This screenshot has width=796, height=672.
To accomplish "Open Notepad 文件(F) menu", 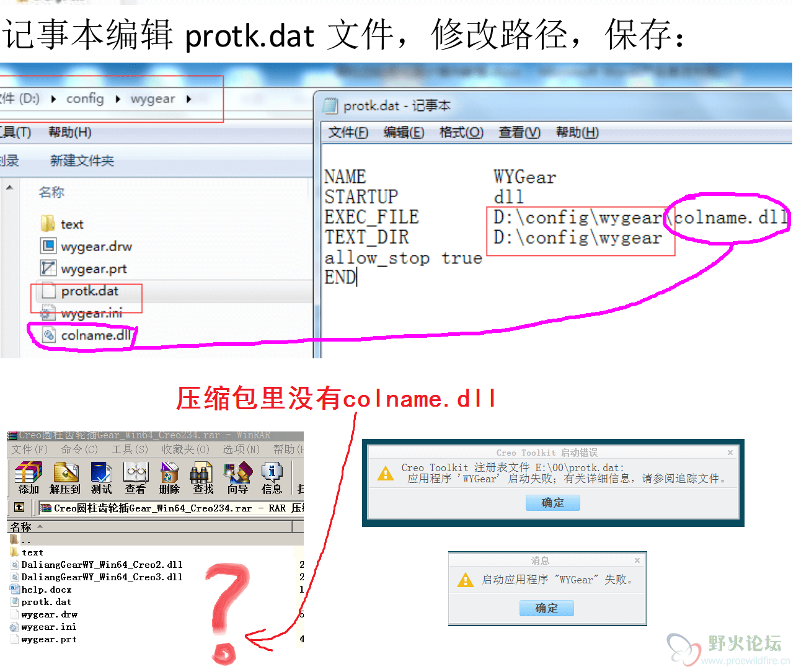I will tap(348, 133).
